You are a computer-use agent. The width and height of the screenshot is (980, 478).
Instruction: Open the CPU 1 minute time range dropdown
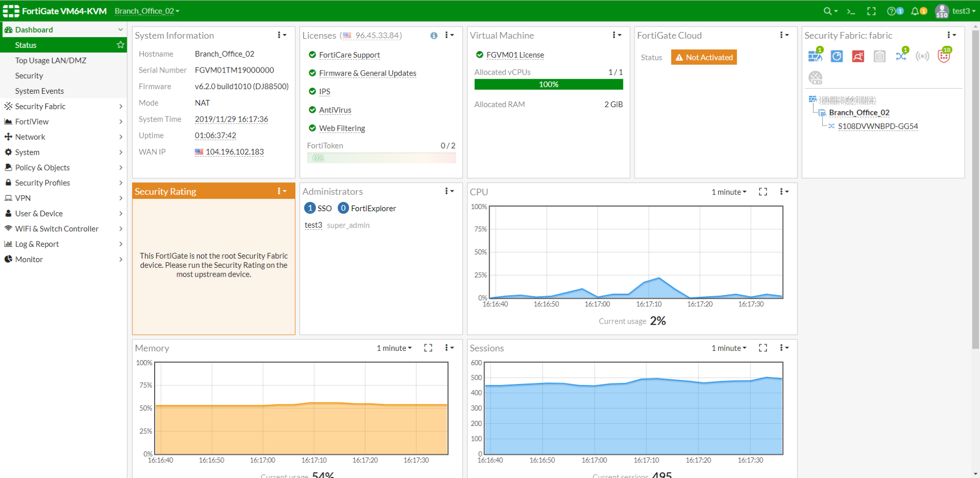click(x=729, y=192)
